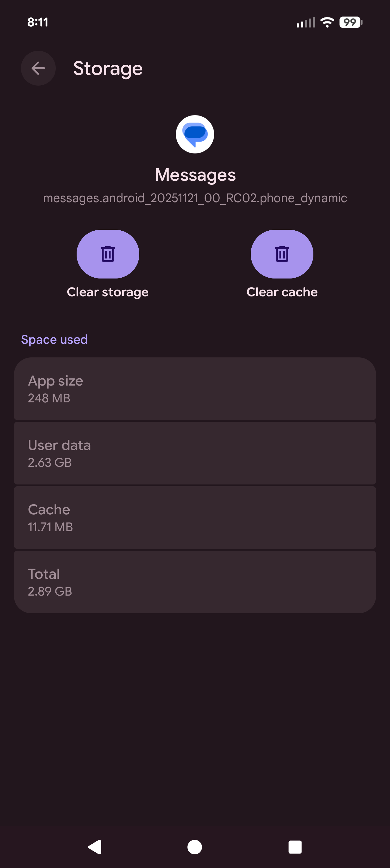Tap the cellular signal bars icon
This screenshot has height=868, width=390.
point(306,22)
